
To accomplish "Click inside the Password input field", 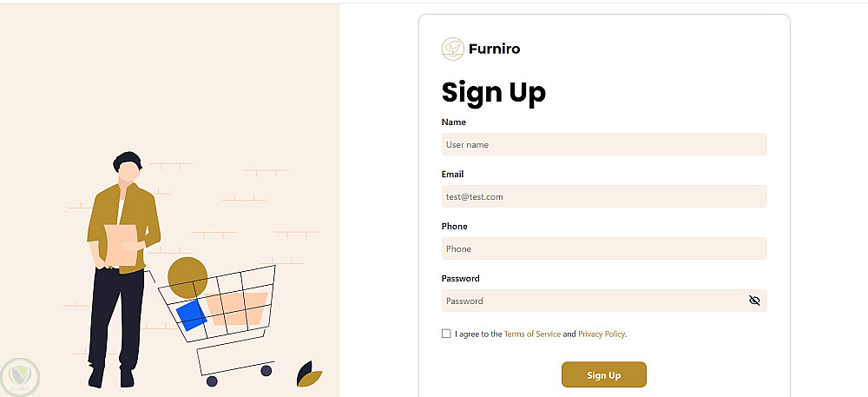I will (x=590, y=301).
